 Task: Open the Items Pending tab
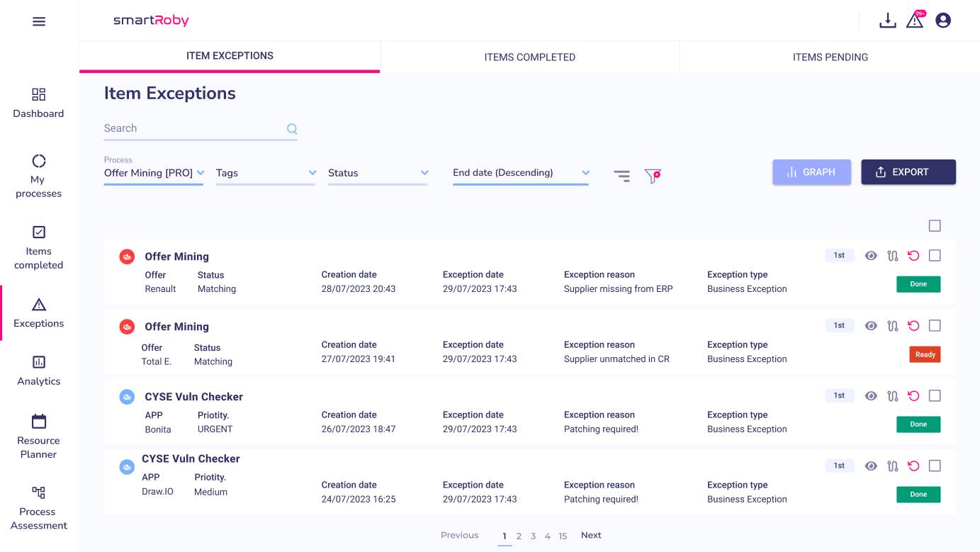click(x=830, y=57)
